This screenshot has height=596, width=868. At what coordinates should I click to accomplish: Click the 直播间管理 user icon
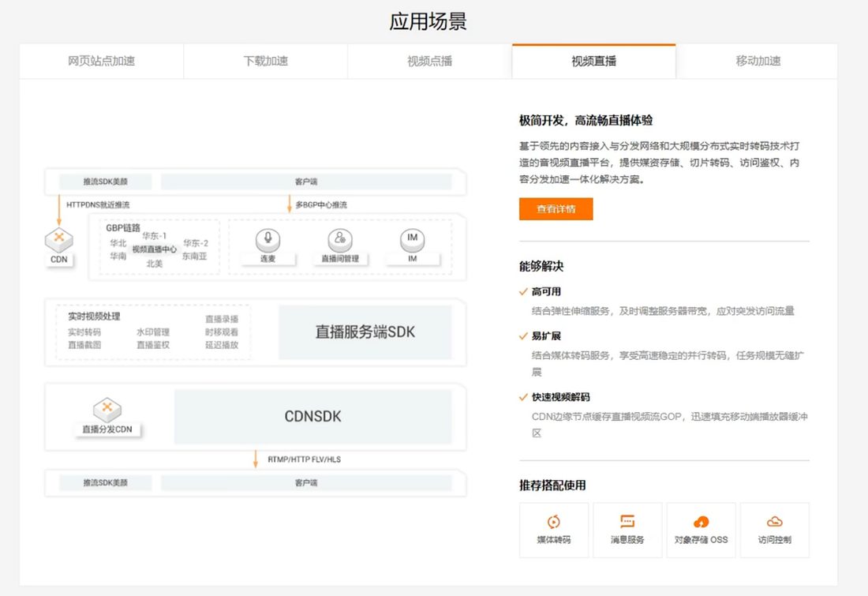pyautogui.click(x=340, y=239)
